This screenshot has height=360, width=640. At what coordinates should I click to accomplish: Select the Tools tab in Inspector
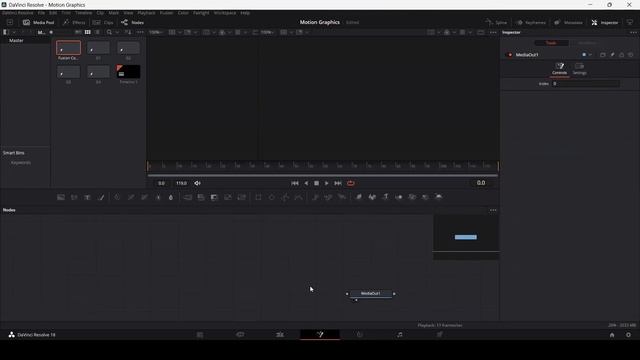click(x=551, y=43)
